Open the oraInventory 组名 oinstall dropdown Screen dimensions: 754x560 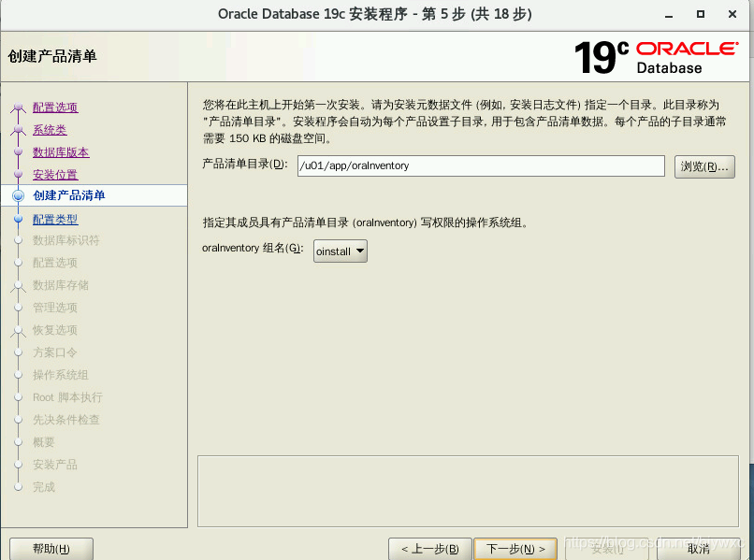[x=340, y=251]
